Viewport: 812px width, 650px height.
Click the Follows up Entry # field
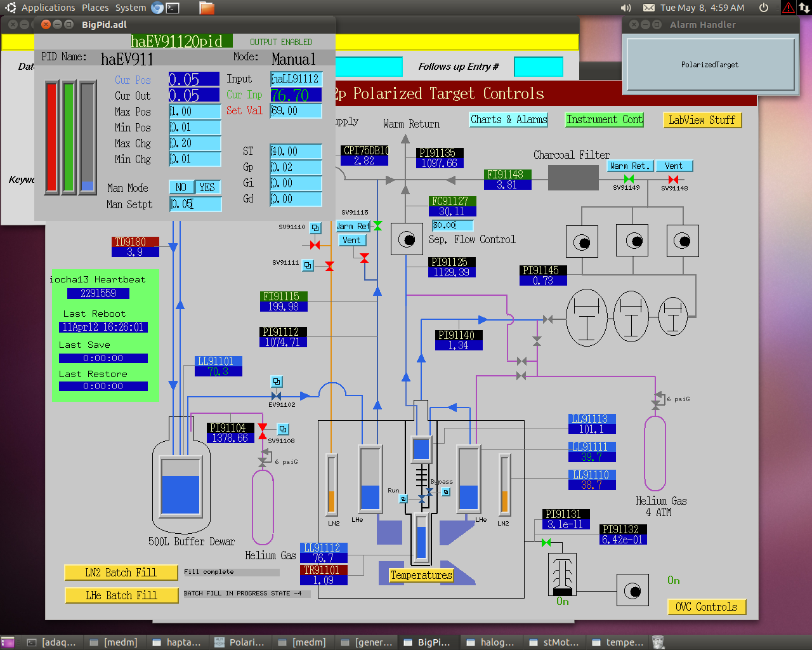539,66
